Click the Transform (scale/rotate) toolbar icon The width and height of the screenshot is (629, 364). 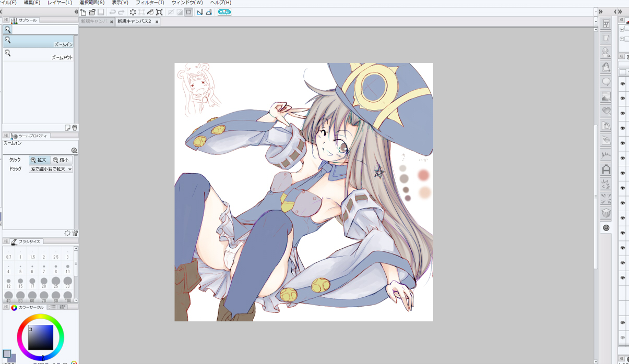tap(159, 12)
